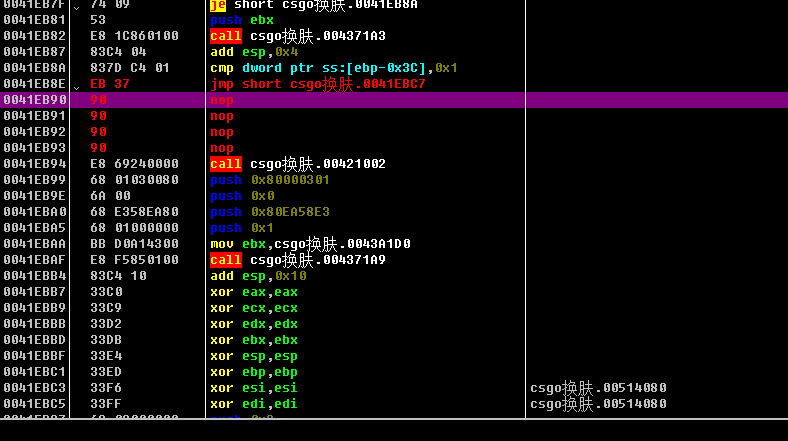Click address 0041EBC5
Image resolution: width=788 pixels, height=441 pixels.
[x=34, y=404]
